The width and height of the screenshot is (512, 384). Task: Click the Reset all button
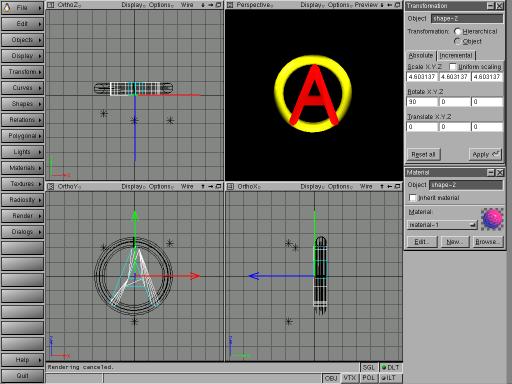423,154
